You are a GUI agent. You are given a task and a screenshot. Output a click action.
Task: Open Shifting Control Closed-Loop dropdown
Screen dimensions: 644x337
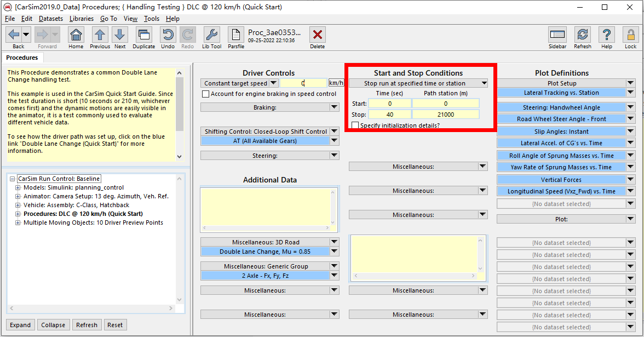pos(334,132)
